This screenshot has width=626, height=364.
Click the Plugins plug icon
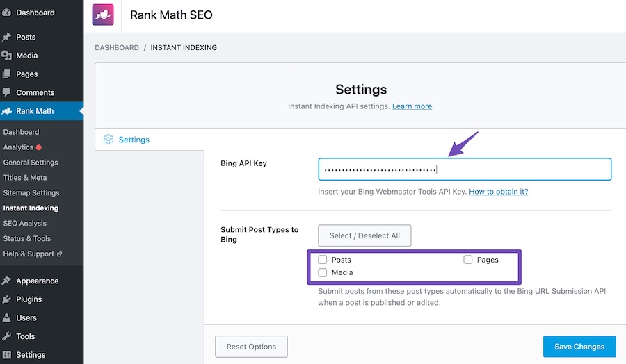[x=6, y=299]
